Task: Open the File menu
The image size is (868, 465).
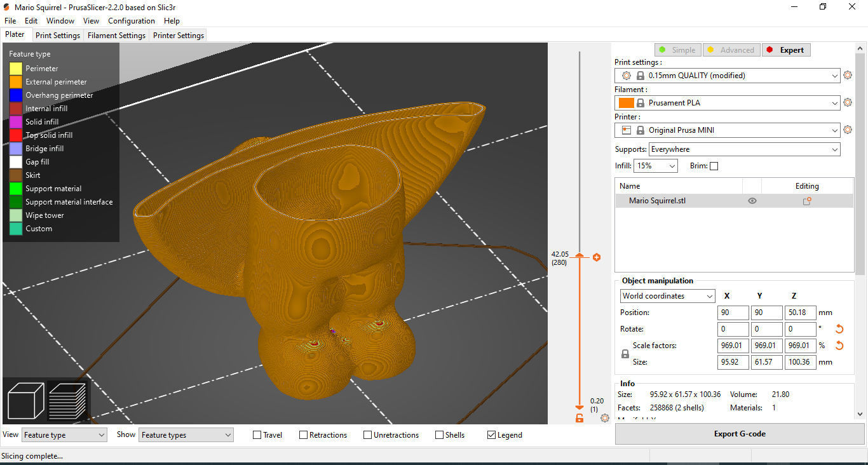Action: [x=10, y=21]
